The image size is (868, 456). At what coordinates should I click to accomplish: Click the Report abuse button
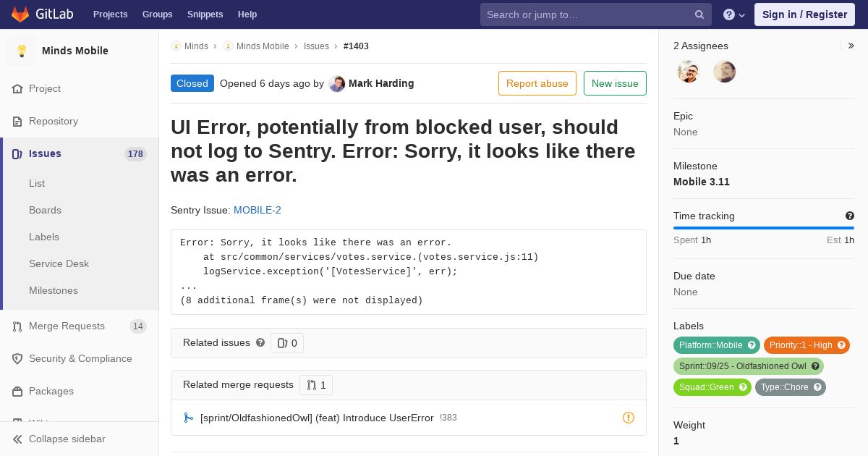pyautogui.click(x=537, y=83)
